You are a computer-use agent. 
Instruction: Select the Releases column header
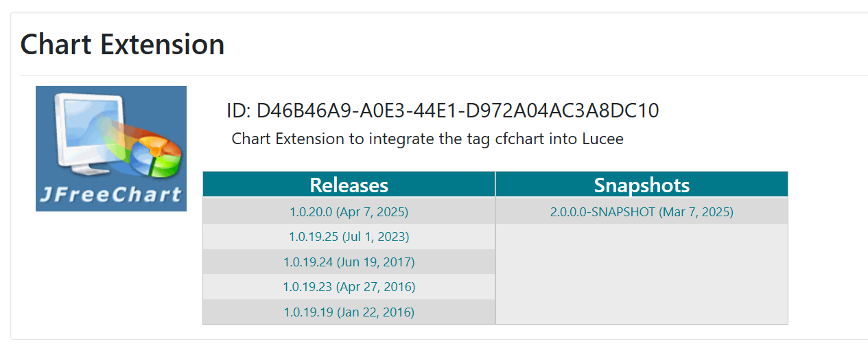(349, 185)
